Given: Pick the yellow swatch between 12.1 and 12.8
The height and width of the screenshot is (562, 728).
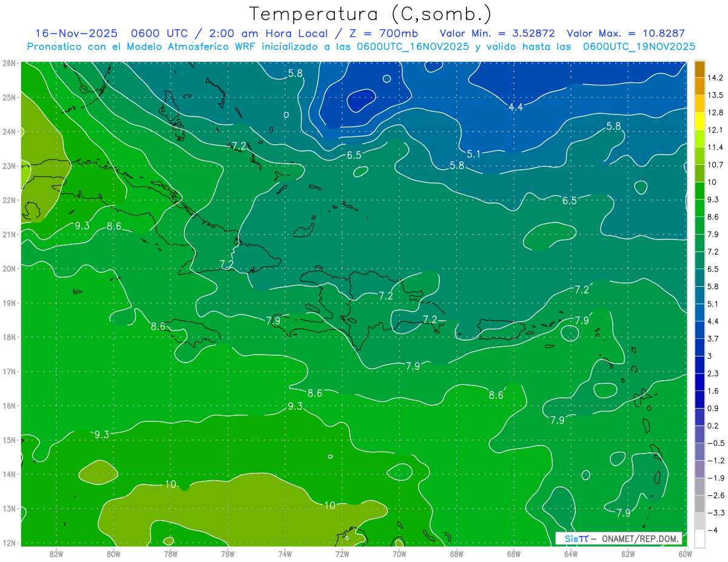Looking at the screenshot, I should coord(699,121).
